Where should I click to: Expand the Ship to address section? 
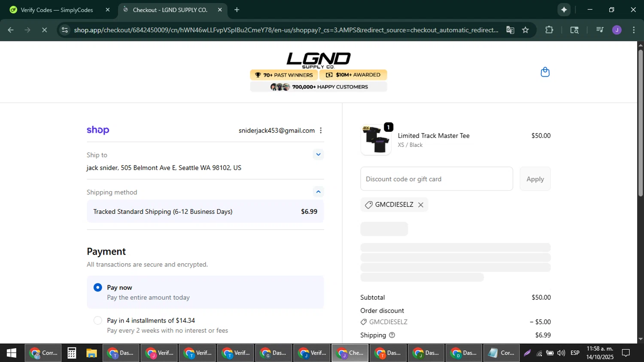318,155
